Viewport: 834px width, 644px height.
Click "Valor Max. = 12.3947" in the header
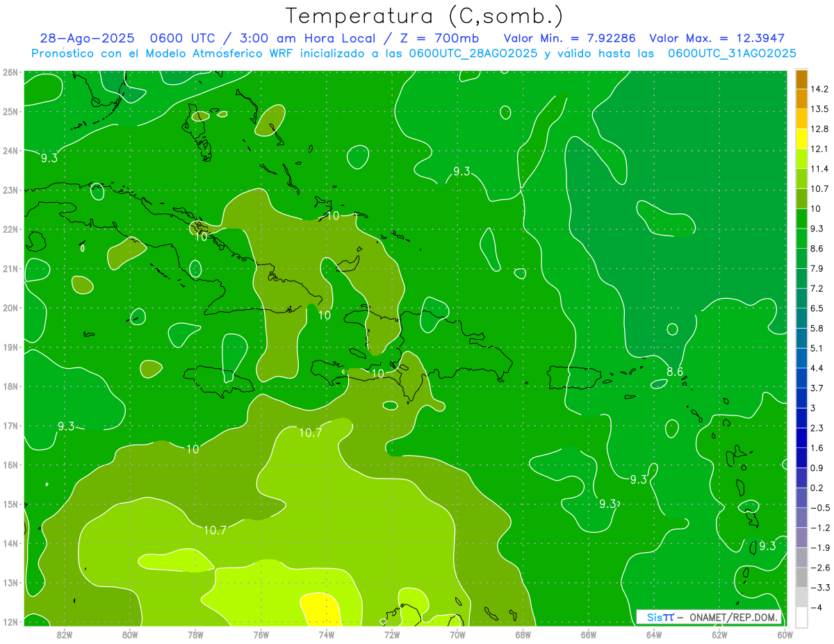point(718,38)
